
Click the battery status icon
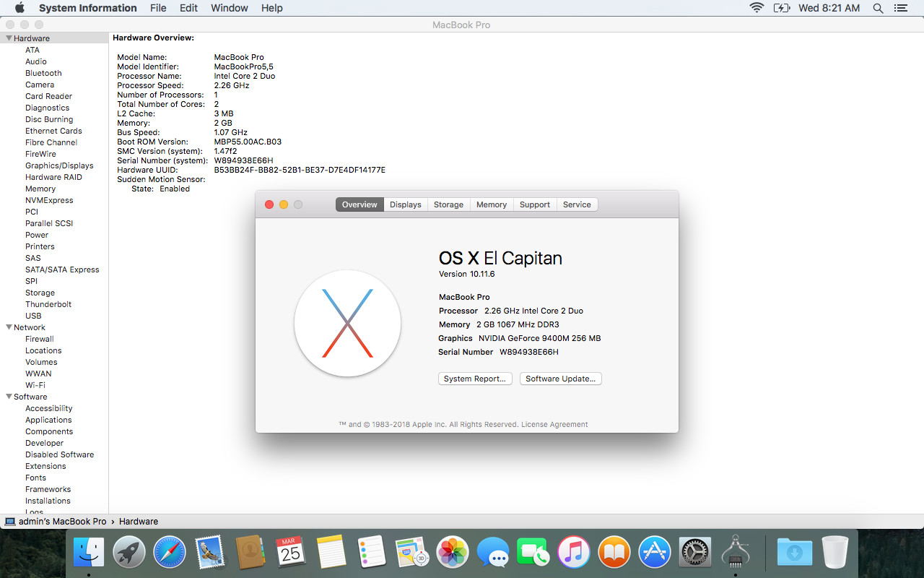(782, 8)
